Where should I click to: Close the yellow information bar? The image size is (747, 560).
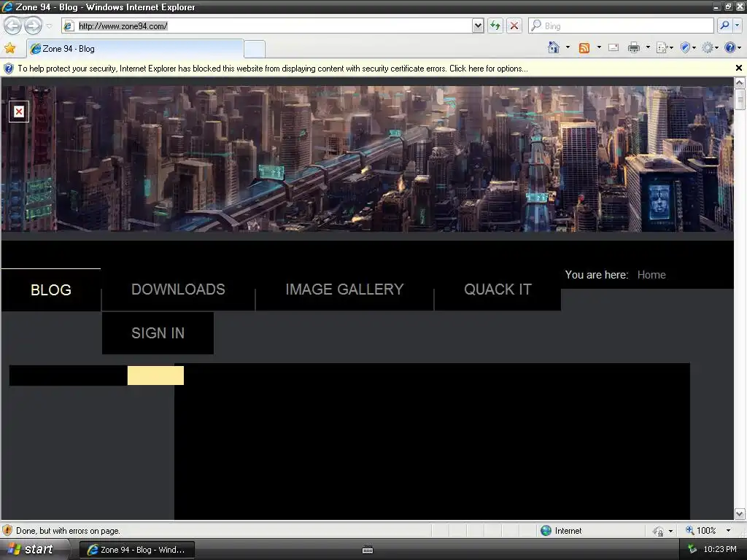(x=738, y=68)
